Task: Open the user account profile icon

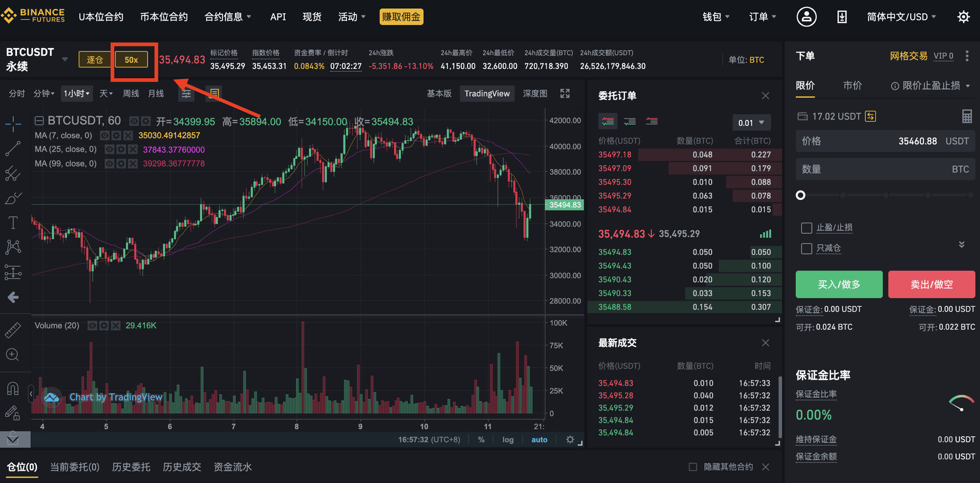Action: click(807, 17)
